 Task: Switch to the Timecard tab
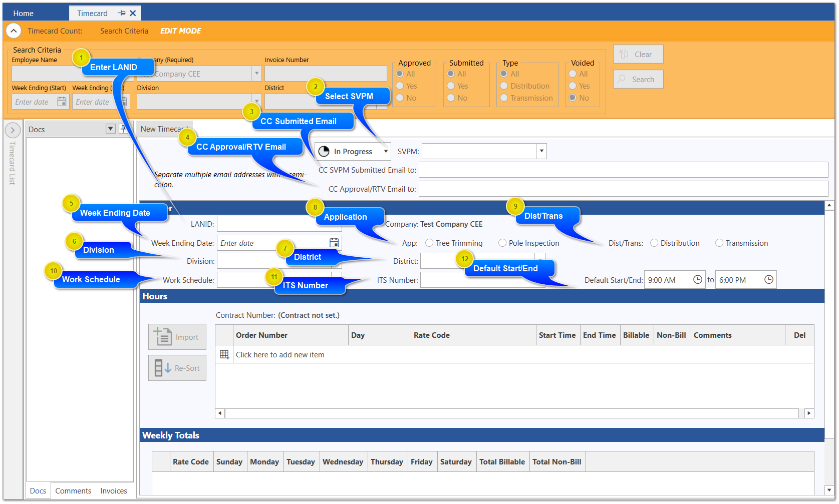(93, 14)
